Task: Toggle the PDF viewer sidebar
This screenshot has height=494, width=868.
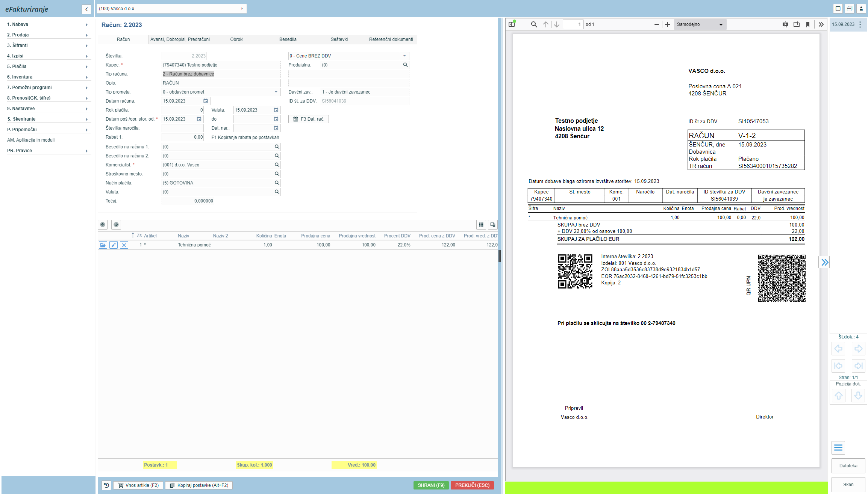Action: (x=512, y=24)
